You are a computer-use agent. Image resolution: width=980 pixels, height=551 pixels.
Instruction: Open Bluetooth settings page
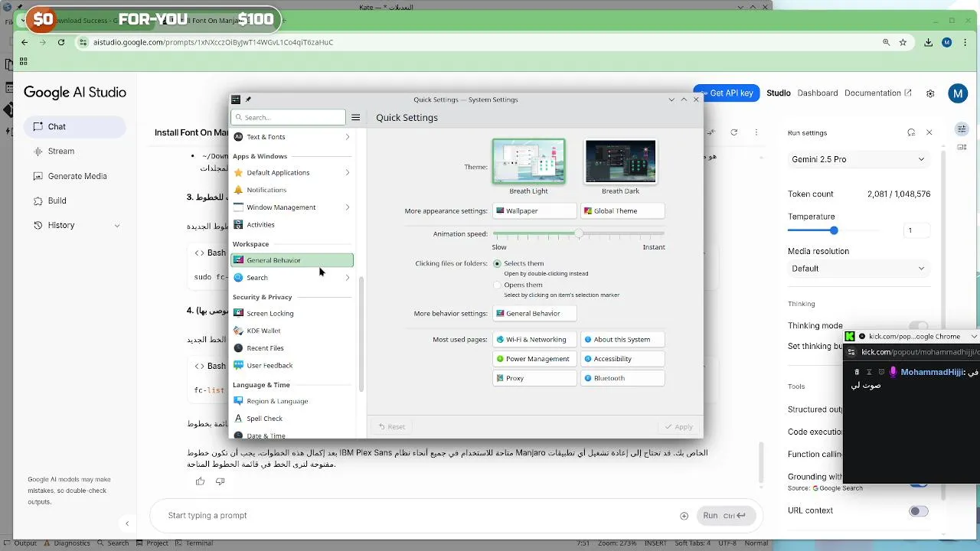(x=622, y=378)
